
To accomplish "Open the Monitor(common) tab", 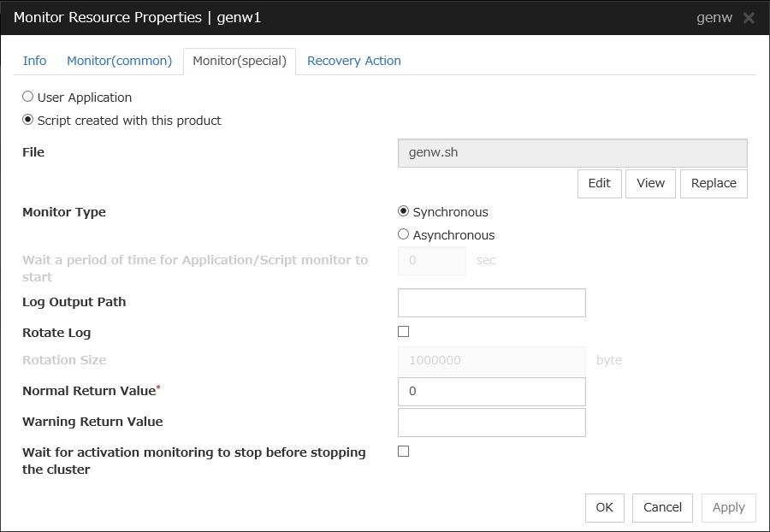I will click(119, 61).
